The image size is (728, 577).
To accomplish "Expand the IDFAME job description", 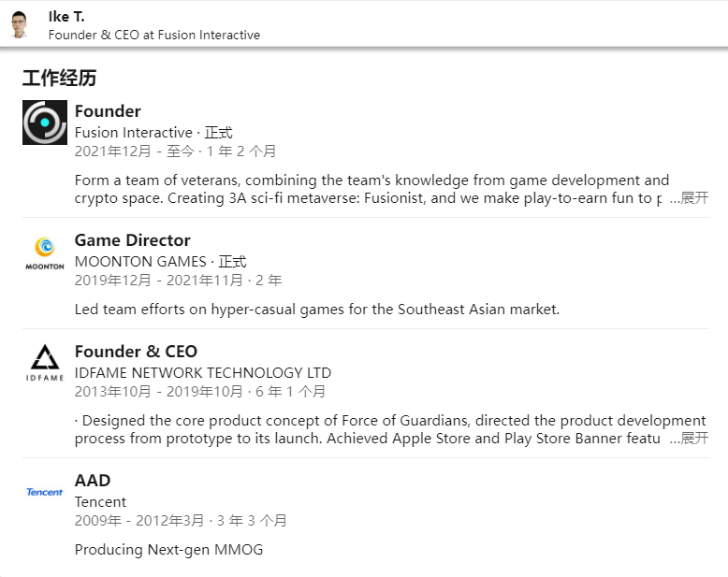I will 689,439.
